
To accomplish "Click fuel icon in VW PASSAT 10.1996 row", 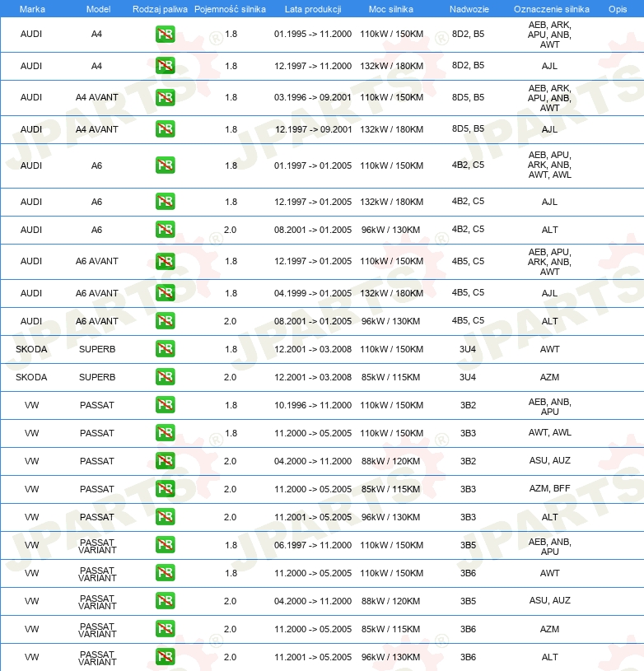I will 166,405.
